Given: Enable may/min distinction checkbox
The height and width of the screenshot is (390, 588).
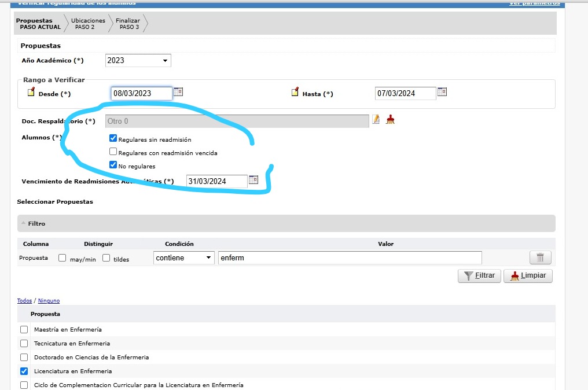Looking at the screenshot, I should (x=63, y=258).
